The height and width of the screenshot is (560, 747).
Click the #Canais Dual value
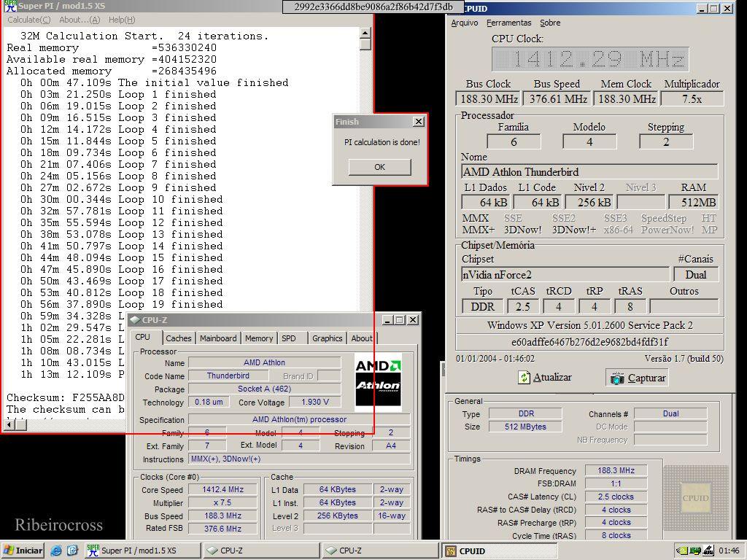click(x=695, y=275)
